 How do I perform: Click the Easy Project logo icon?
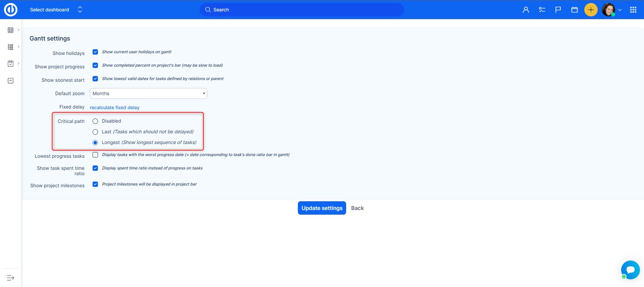(x=10, y=10)
